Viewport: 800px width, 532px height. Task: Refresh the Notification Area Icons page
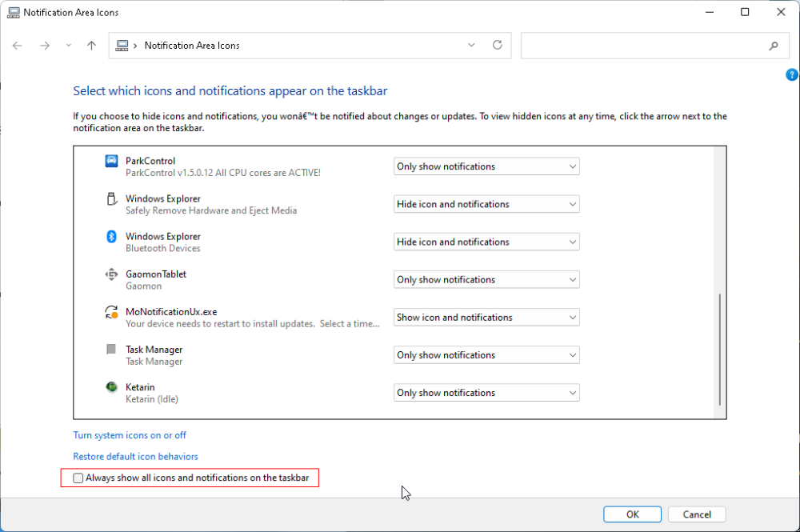(498, 45)
